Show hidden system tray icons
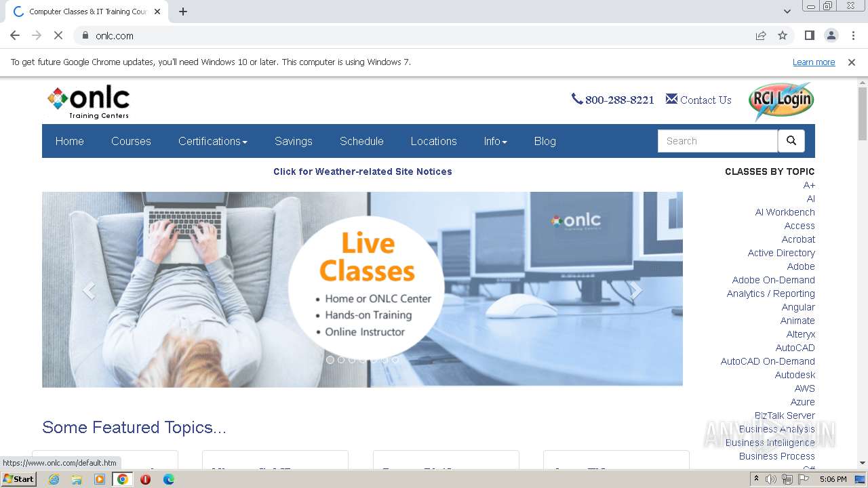 [x=756, y=479]
